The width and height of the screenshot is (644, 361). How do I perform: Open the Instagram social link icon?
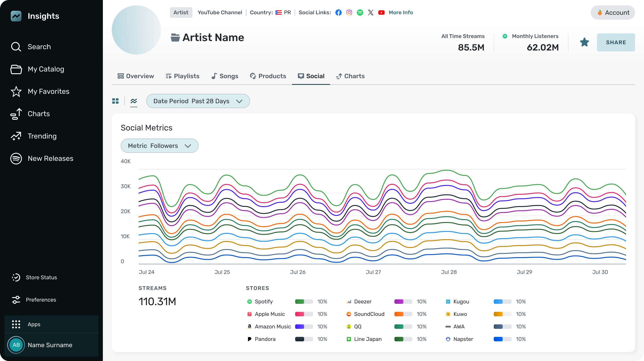pyautogui.click(x=349, y=13)
